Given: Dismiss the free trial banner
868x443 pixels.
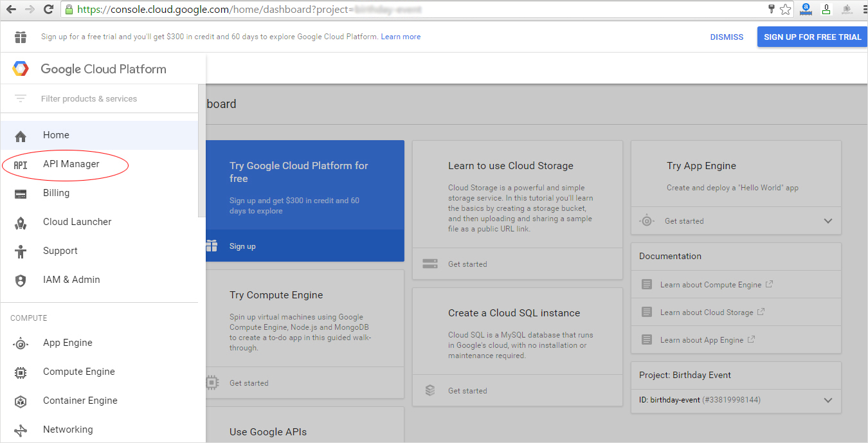Looking at the screenshot, I should click(727, 37).
